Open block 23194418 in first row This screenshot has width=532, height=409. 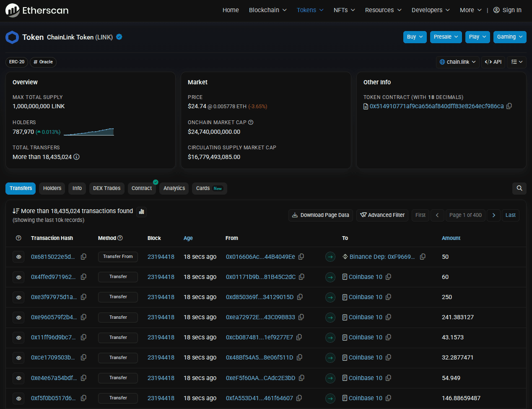(x=161, y=257)
